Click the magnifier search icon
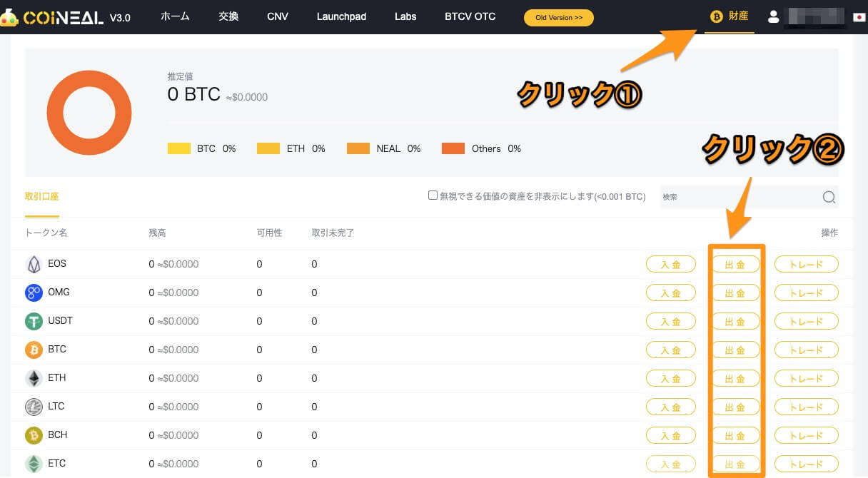 click(829, 198)
